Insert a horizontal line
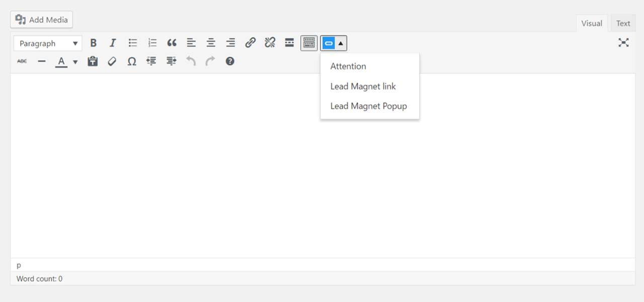The height and width of the screenshot is (302, 644). [x=42, y=61]
